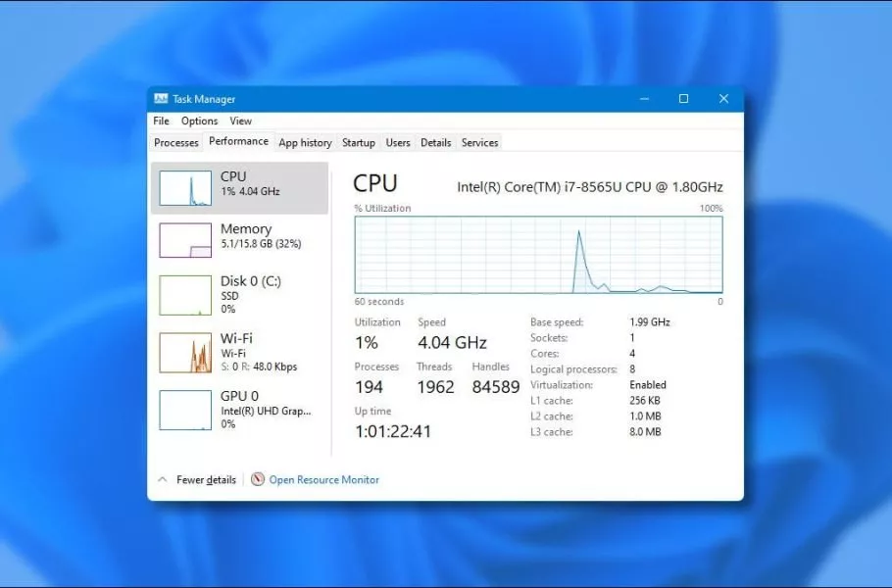Click the 194 processes value
The height and width of the screenshot is (588, 892).
click(x=370, y=387)
